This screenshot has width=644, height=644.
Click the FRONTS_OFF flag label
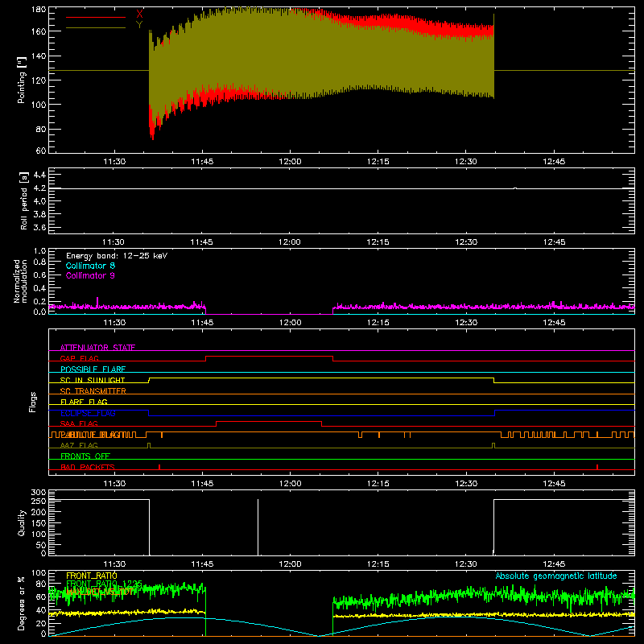85,456
